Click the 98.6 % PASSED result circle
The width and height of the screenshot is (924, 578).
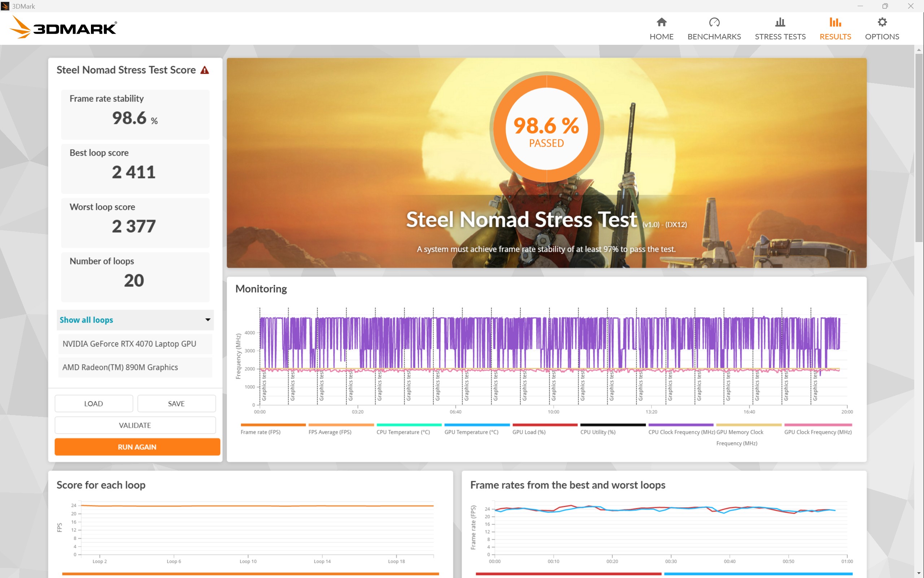546,129
